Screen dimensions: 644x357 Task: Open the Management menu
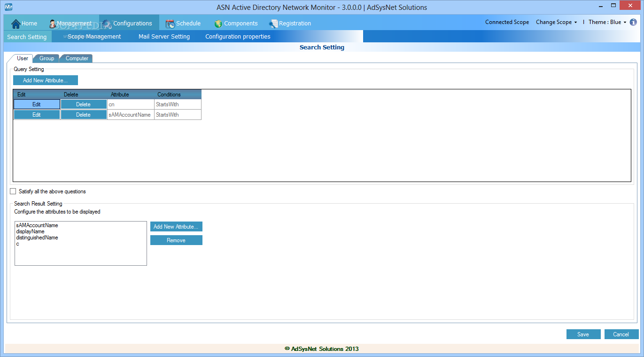point(70,24)
